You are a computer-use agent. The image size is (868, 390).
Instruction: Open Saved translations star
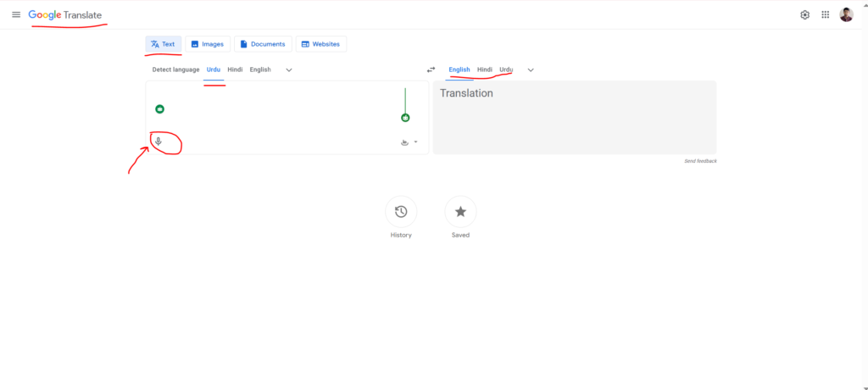click(460, 212)
